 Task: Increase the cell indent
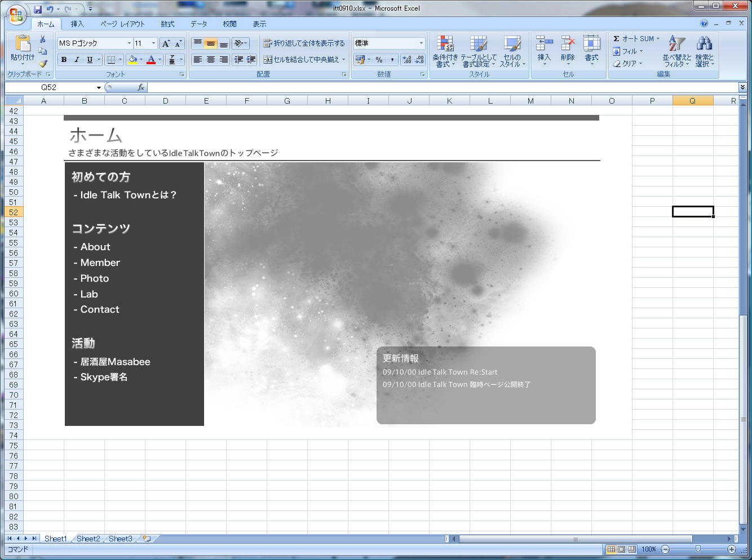(251, 60)
